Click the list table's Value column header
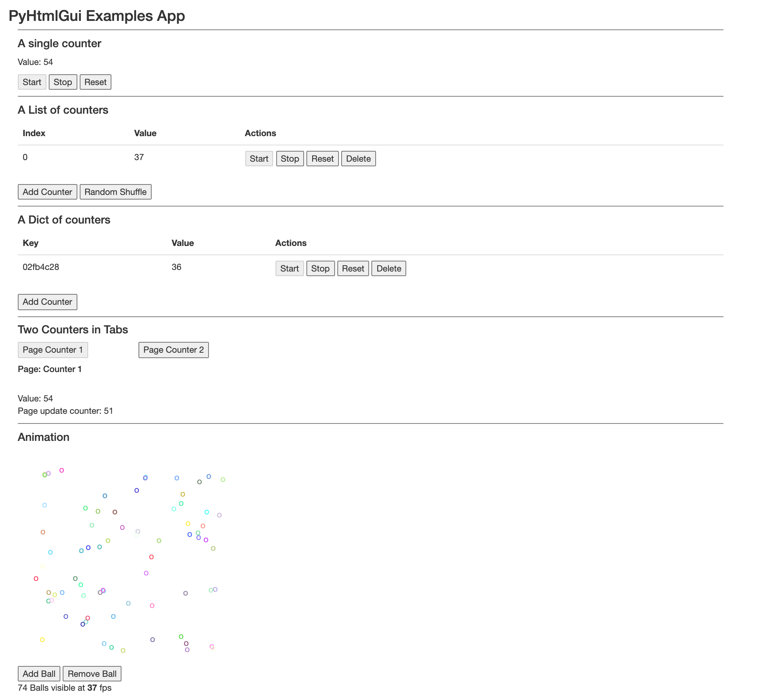 pyautogui.click(x=145, y=133)
